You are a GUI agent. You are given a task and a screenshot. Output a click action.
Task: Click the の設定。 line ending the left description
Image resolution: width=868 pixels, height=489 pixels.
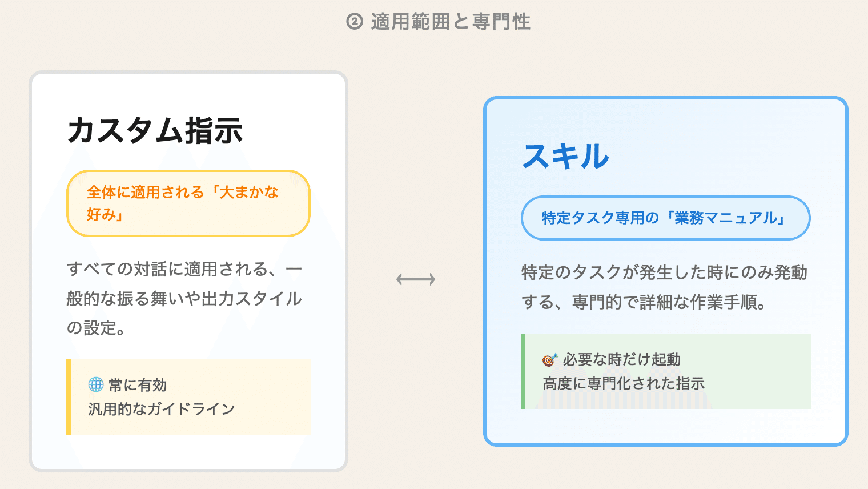[96, 328]
